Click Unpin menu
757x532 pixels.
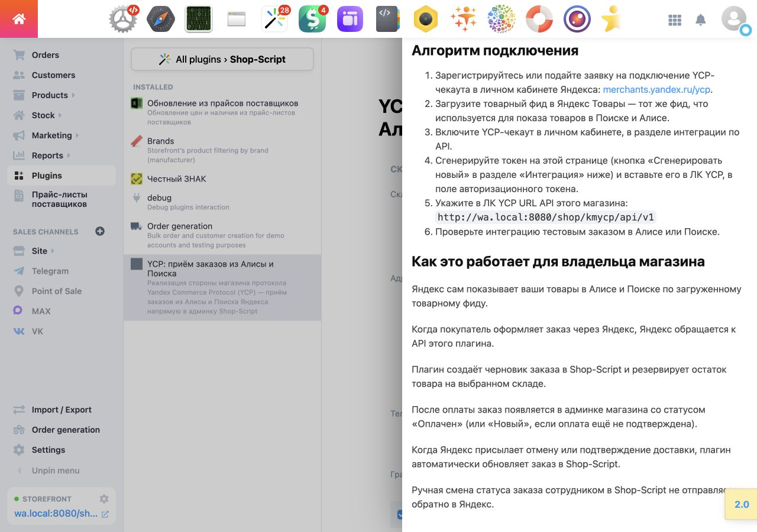(x=62, y=471)
